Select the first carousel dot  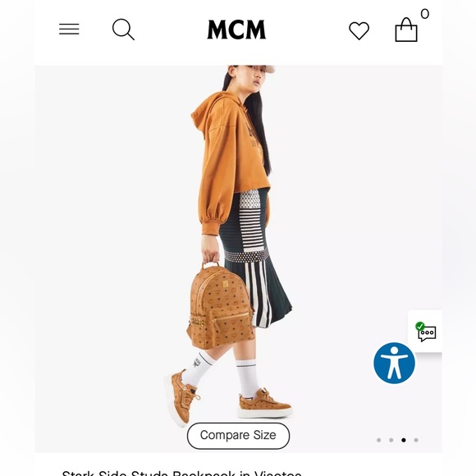pyautogui.click(x=378, y=440)
